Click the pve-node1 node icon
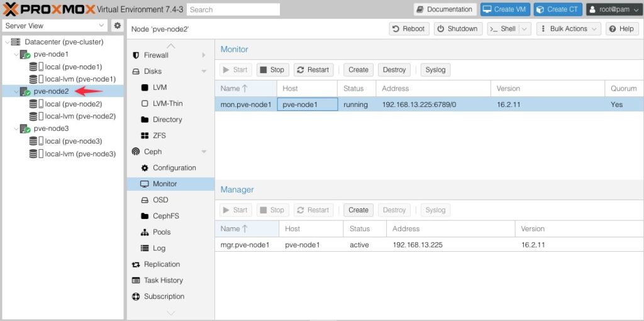 (x=25, y=54)
